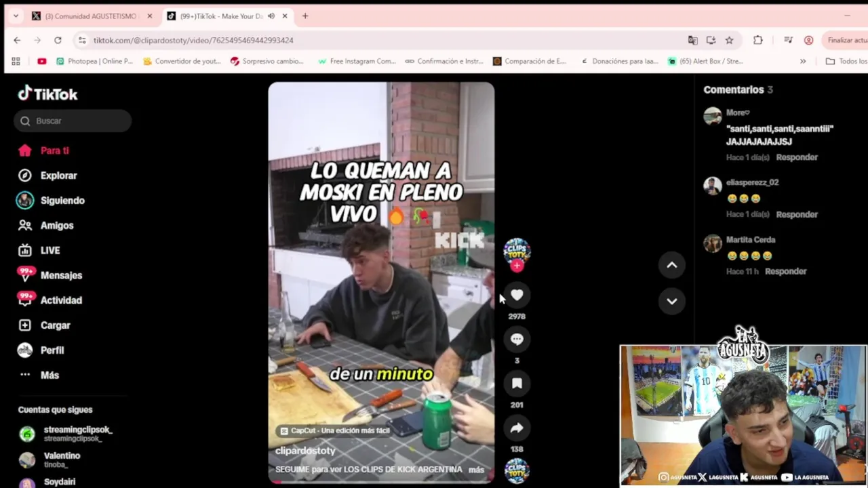The image size is (868, 488).
Task: Go to LIVE in the sidebar
Action: coord(39,250)
